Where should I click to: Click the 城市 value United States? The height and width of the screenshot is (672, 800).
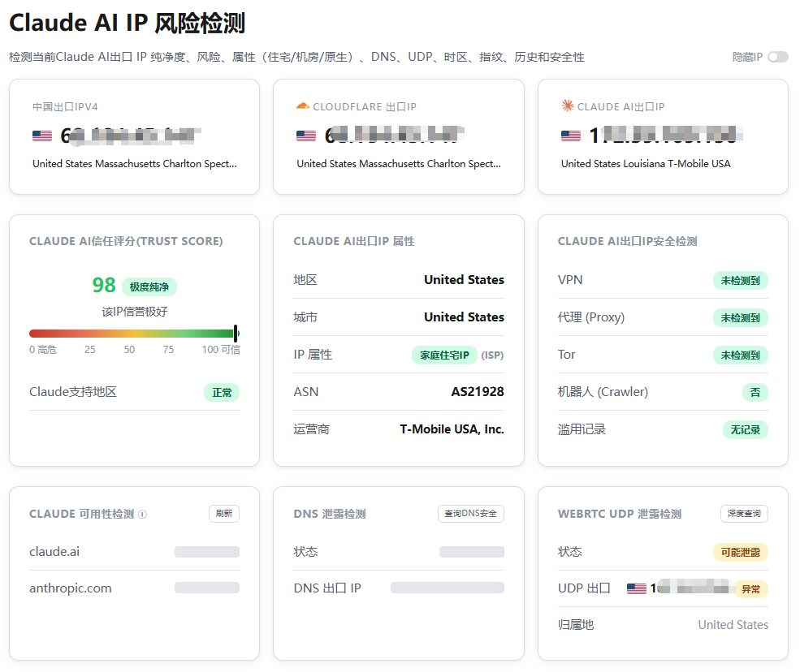[x=465, y=317]
